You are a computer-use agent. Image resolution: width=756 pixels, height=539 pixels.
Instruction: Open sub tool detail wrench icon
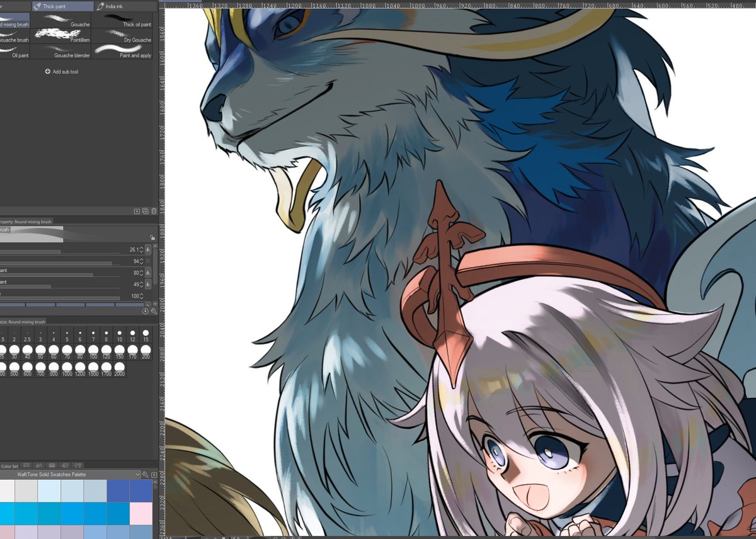(x=153, y=311)
